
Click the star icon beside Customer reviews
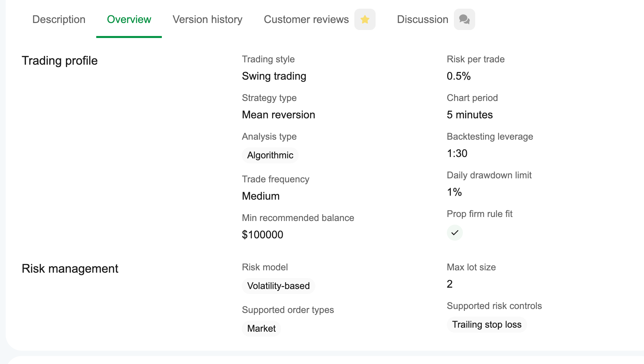pyautogui.click(x=365, y=19)
